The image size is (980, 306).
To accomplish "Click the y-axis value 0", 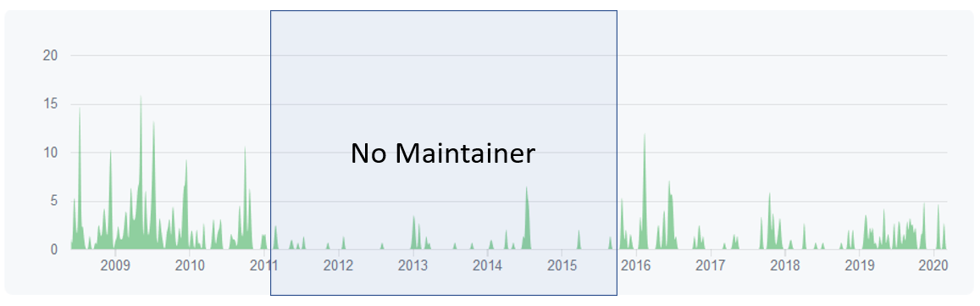I will (53, 250).
